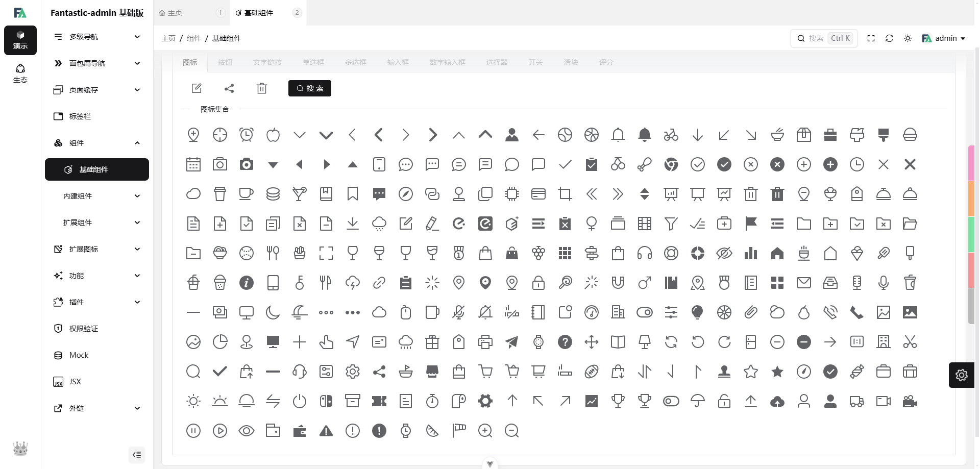Click the crown icon at the sidebar bottom

tap(20, 449)
